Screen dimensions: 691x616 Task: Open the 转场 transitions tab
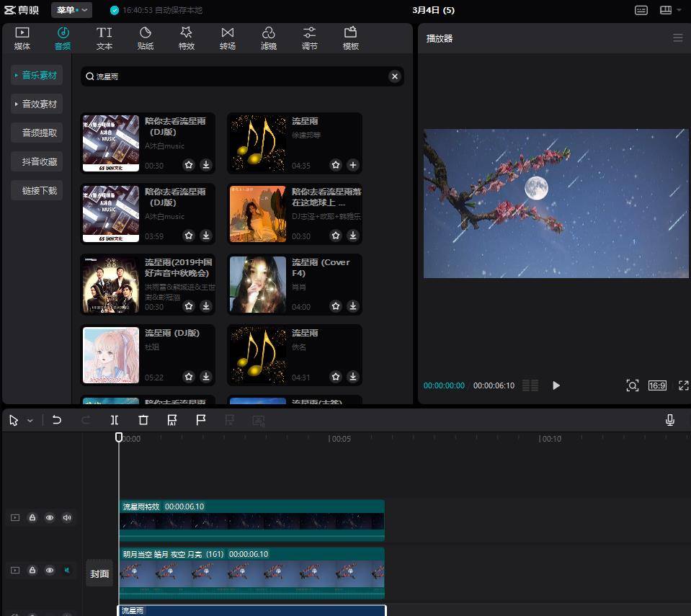pyautogui.click(x=228, y=38)
